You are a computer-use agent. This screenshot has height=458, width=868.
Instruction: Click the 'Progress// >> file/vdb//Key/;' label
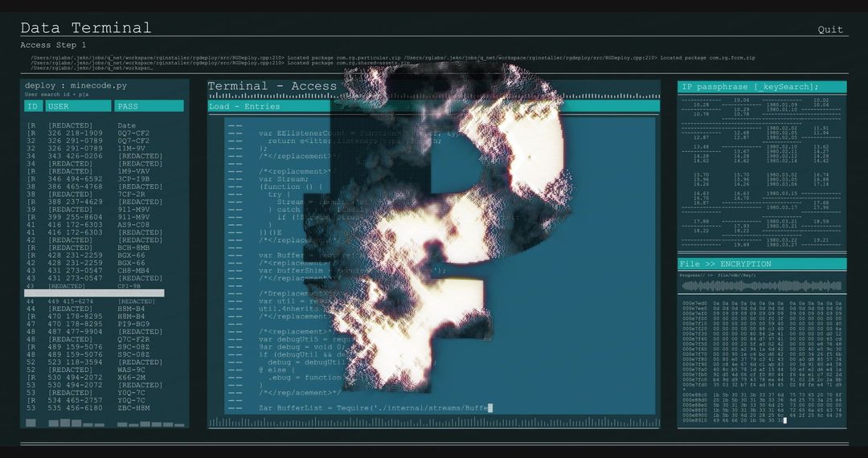[718, 275]
